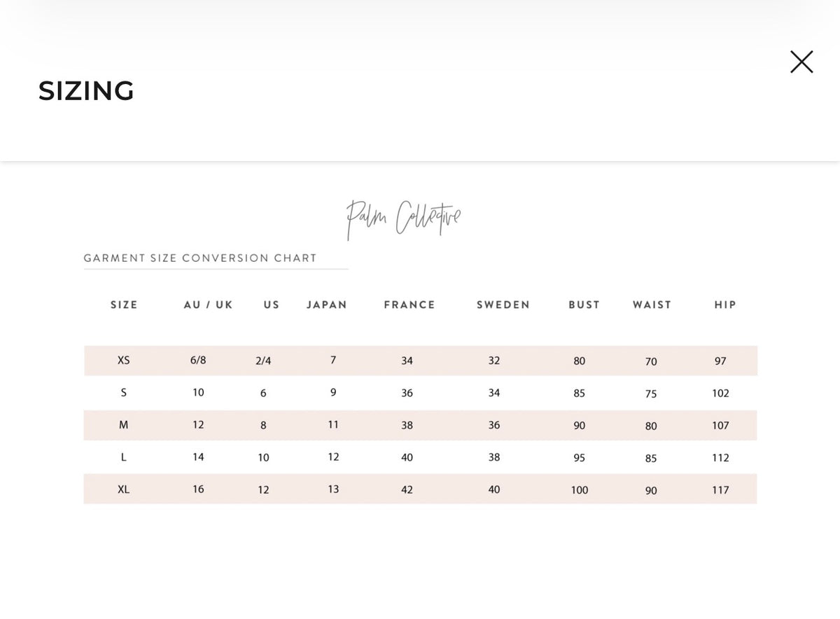Select the XS size row label

[124, 361]
